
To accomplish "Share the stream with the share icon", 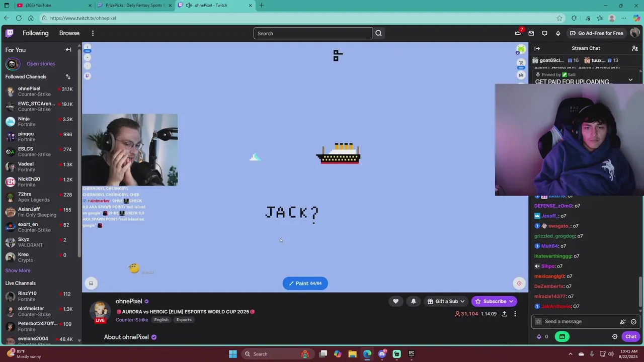I will click(505, 314).
